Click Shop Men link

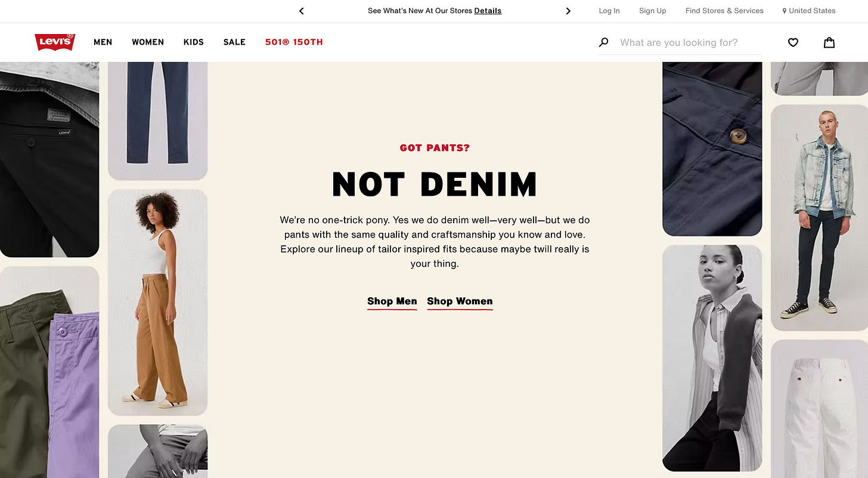(x=392, y=301)
